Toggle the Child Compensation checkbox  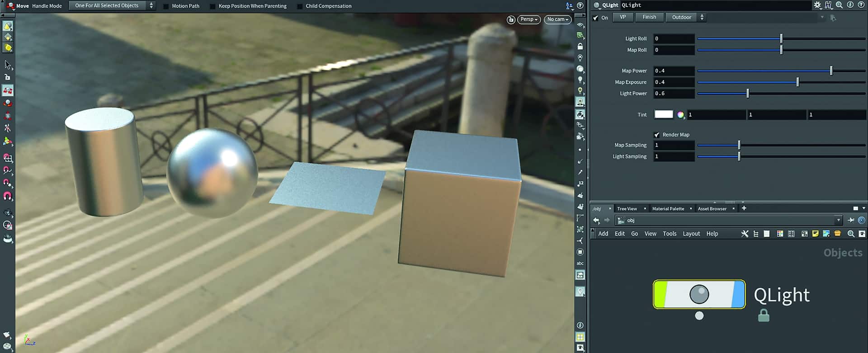[x=299, y=6]
